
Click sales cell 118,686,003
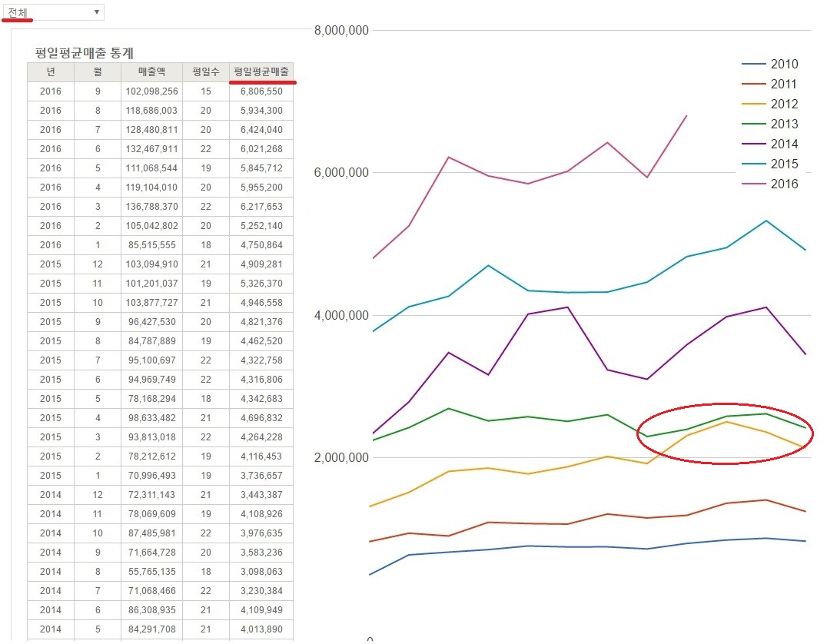click(152, 110)
